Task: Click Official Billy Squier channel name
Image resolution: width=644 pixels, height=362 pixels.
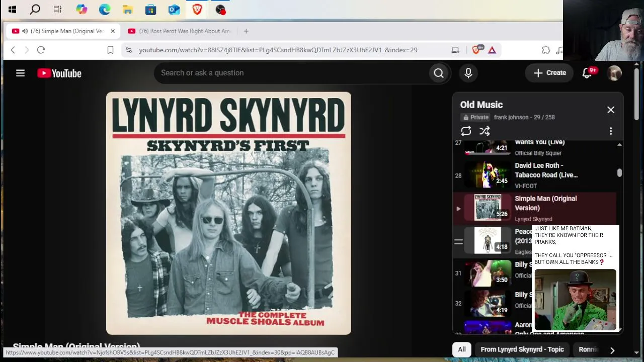Action: click(538, 153)
